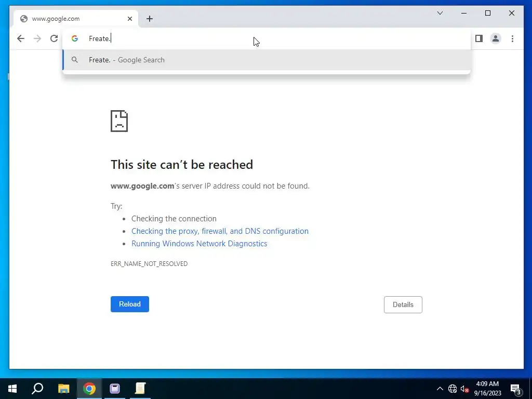The height and width of the screenshot is (399, 532).
Task: Switch to the www.google.com tab
Action: 76,19
